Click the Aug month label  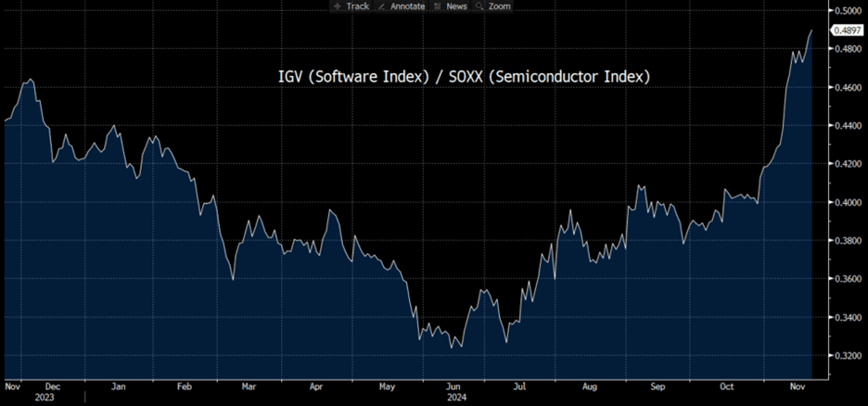click(x=590, y=387)
